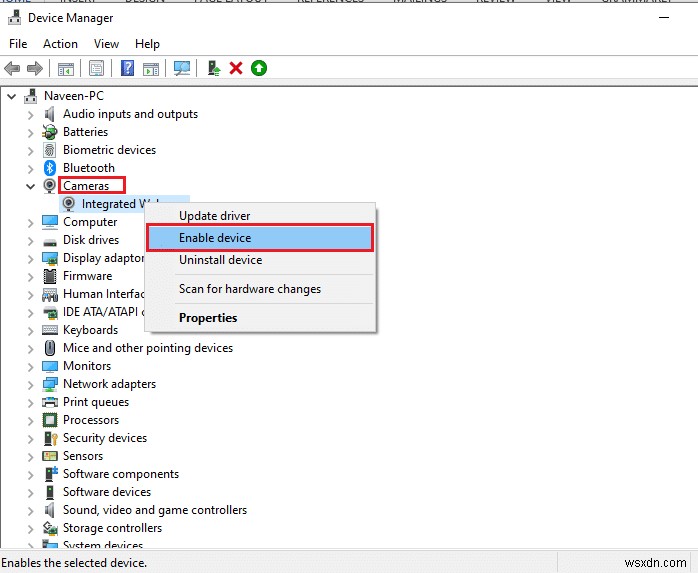
Task: Click the Keyboards category icon
Action: pyautogui.click(x=50, y=330)
